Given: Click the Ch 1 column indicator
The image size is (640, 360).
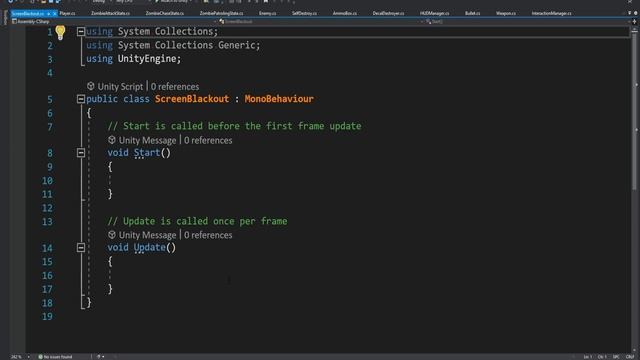Looking at the screenshot, I should [x=602, y=357].
